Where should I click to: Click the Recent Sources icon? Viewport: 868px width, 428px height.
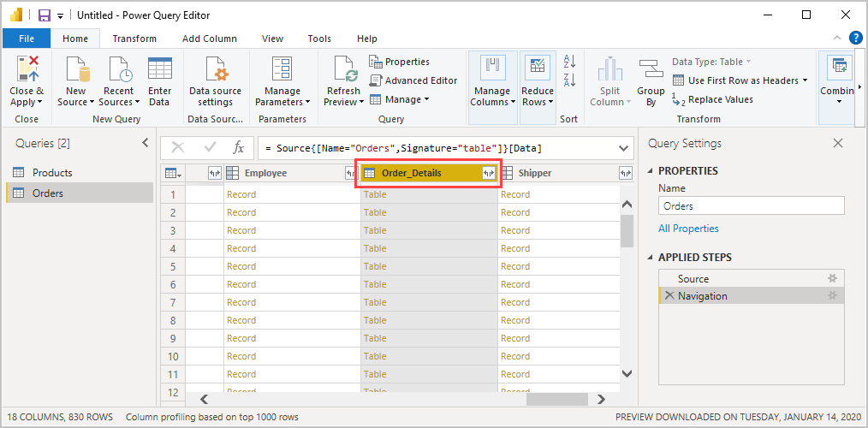120,68
